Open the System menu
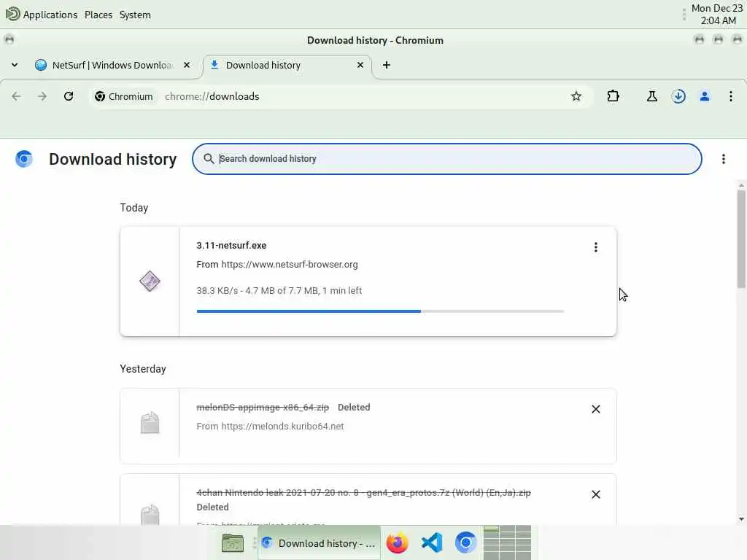The image size is (747, 560). (x=135, y=15)
